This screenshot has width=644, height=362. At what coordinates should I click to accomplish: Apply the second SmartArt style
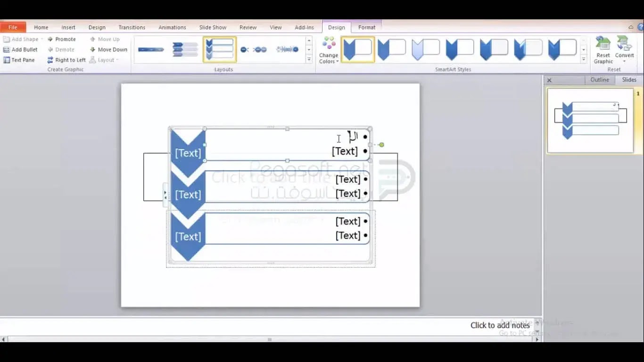(x=392, y=49)
